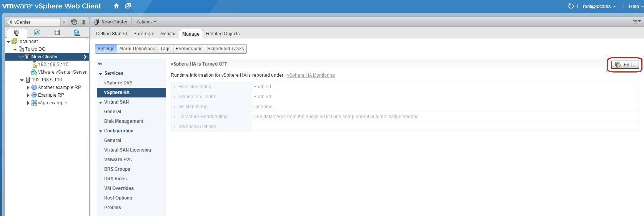Expand the Example RP node
The height and width of the screenshot is (216, 644).
[x=28, y=95]
